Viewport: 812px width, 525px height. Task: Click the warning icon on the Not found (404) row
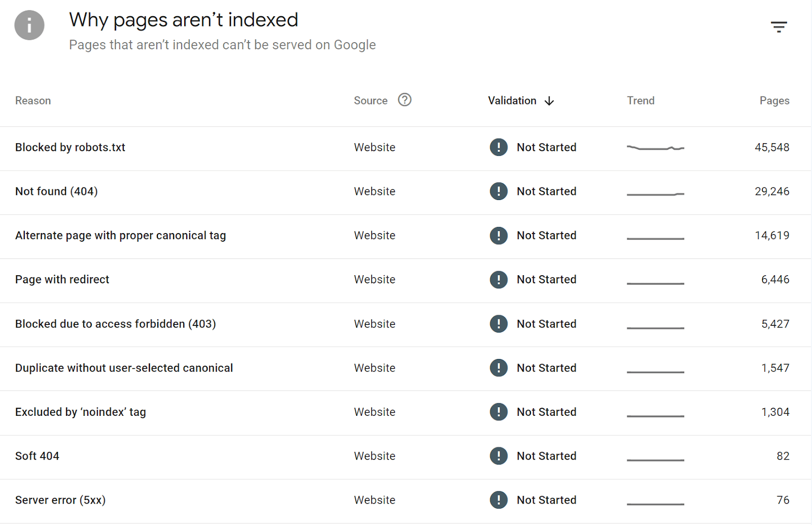[x=499, y=191]
